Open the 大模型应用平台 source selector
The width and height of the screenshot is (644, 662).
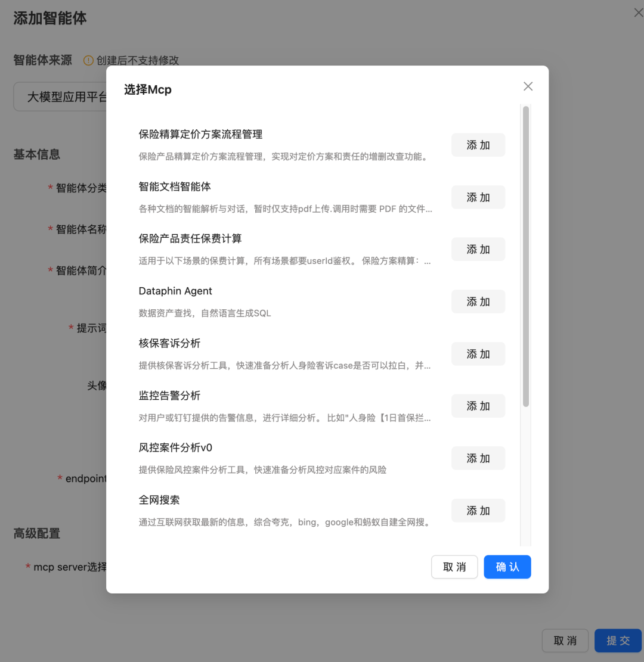click(x=60, y=96)
